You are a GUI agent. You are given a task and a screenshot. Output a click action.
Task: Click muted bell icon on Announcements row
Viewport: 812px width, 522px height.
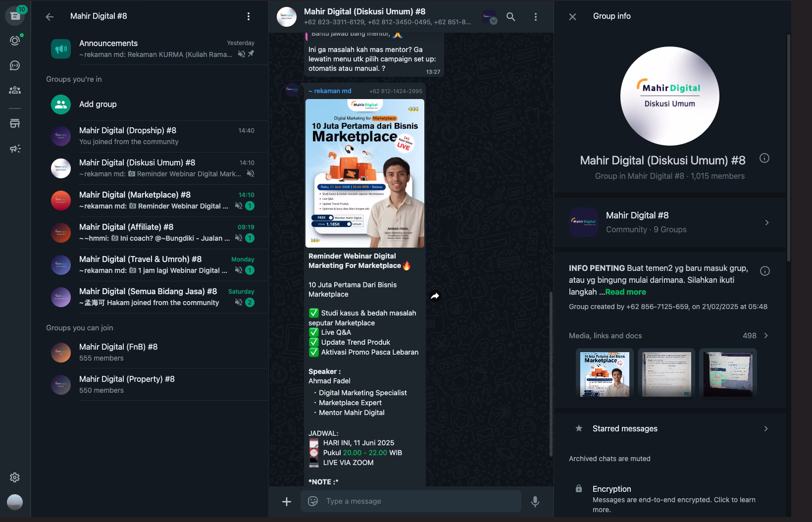point(241,54)
